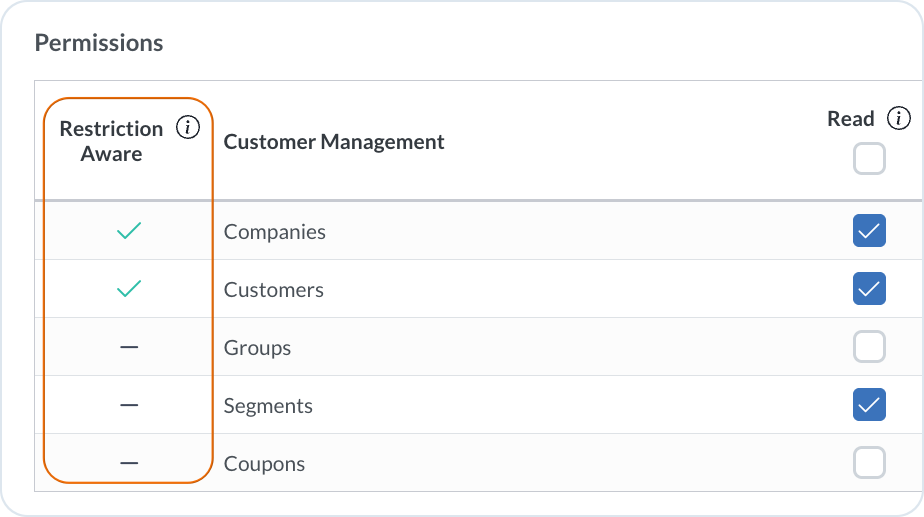Click dash icon in Groups row
Screen dimensions: 924x517
click(129, 348)
